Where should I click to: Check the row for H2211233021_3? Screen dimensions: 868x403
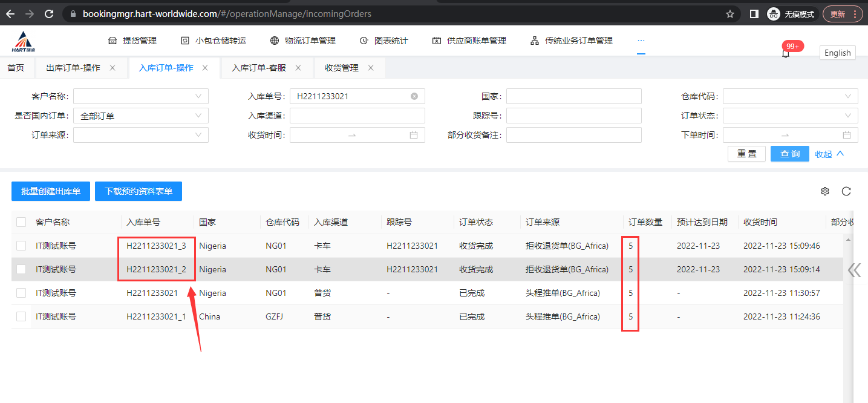(x=21, y=246)
